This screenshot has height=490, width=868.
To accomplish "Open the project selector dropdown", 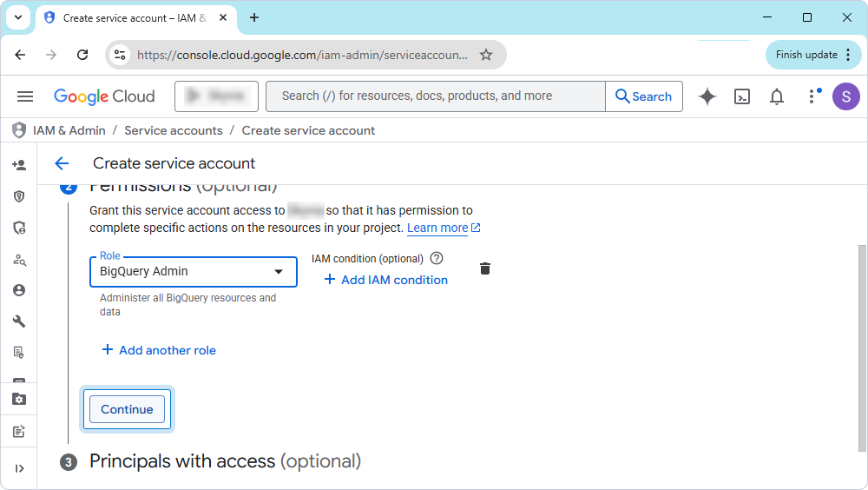I will (216, 96).
